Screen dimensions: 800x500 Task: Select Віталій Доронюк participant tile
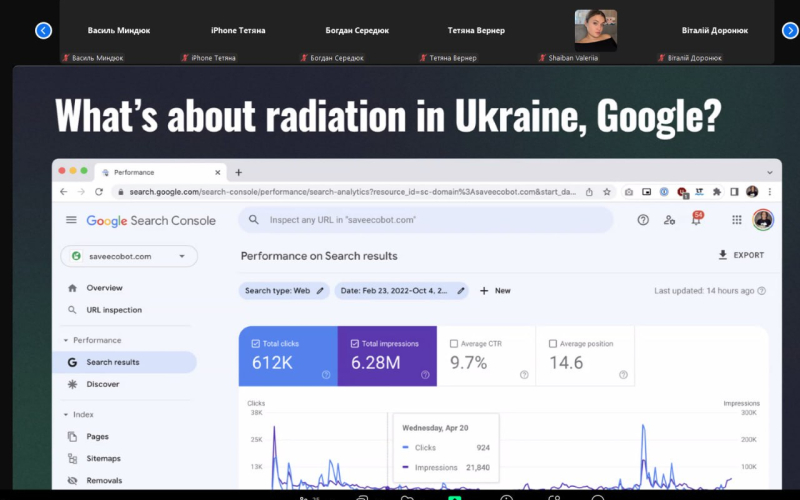(714, 31)
